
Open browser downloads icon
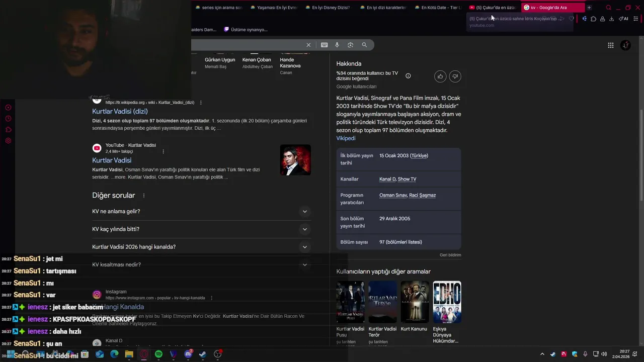click(x=611, y=19)
